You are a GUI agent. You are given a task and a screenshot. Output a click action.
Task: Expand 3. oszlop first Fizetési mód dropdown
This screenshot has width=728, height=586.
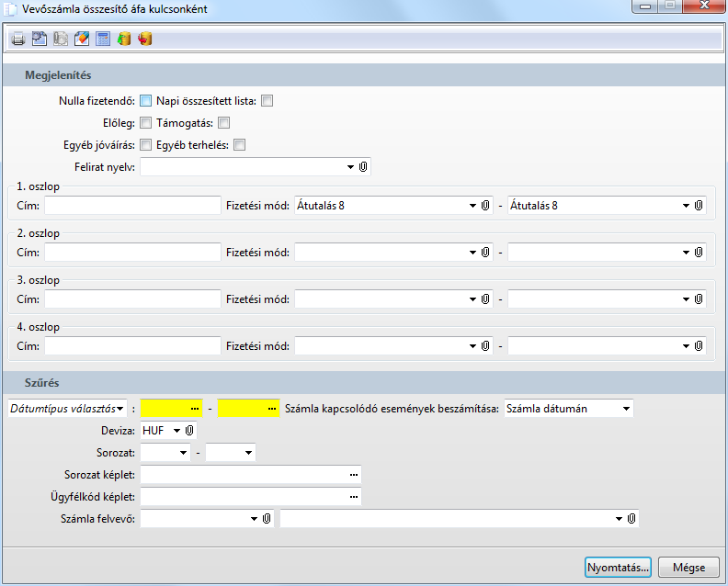click(472, 299)
